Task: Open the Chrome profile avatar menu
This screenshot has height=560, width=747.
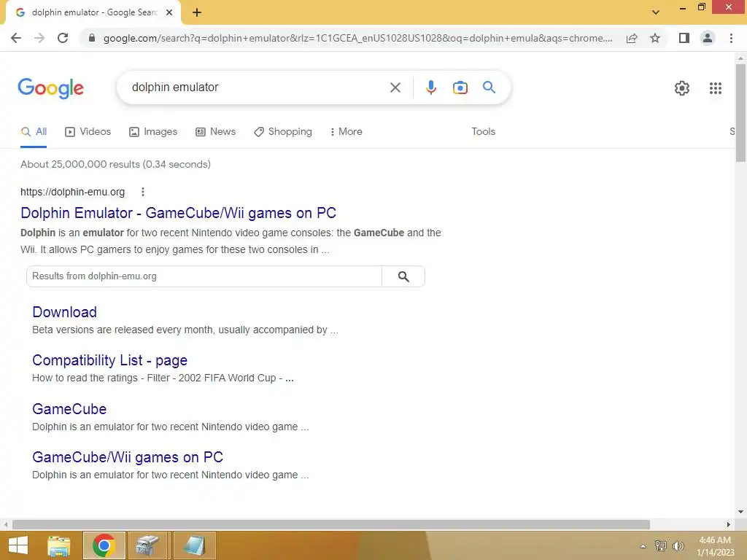Action: (x=708, y=38)
